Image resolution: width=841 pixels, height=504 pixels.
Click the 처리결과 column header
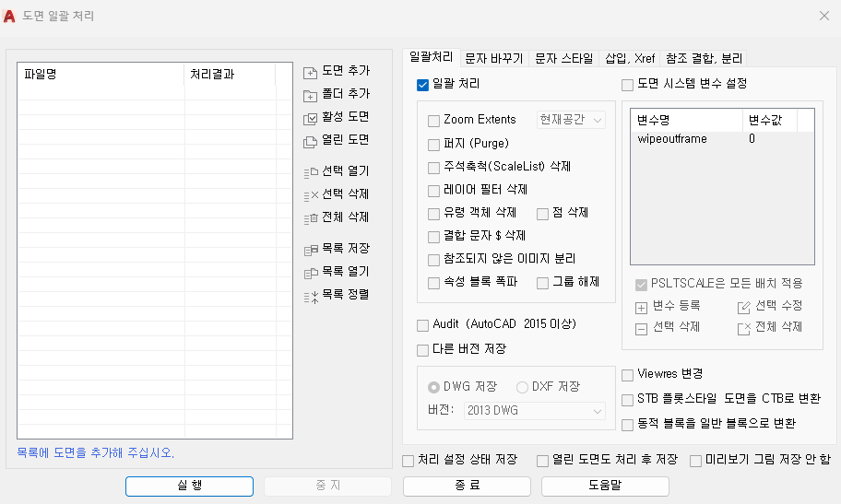[231, 74]
